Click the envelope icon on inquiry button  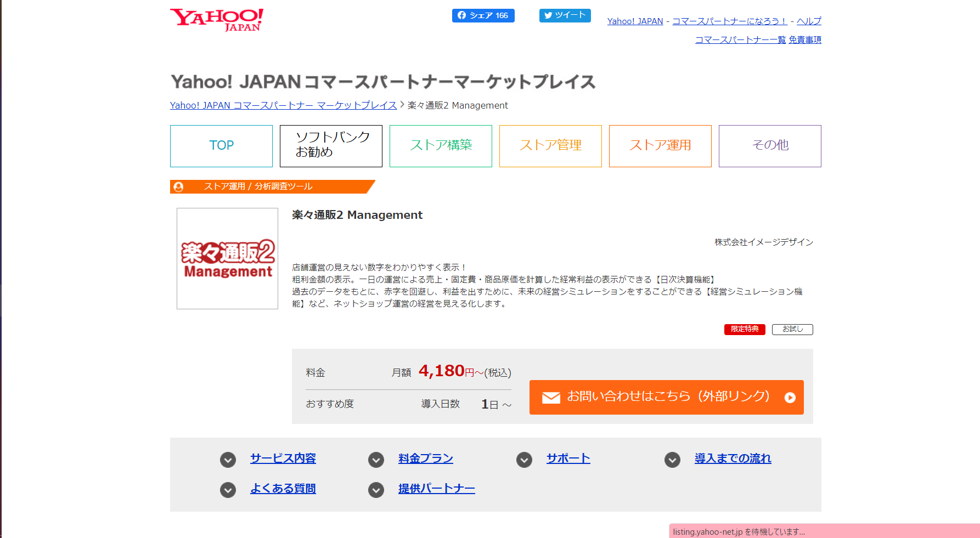pos(551,398)
